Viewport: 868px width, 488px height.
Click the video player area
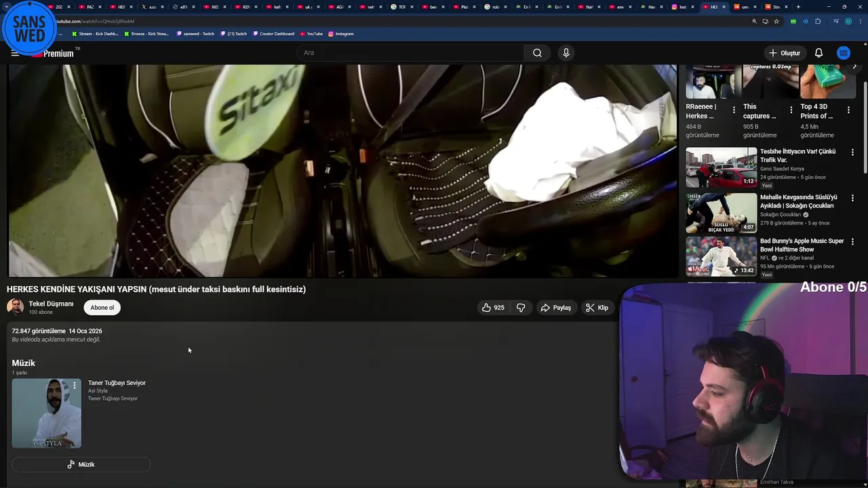342,171
